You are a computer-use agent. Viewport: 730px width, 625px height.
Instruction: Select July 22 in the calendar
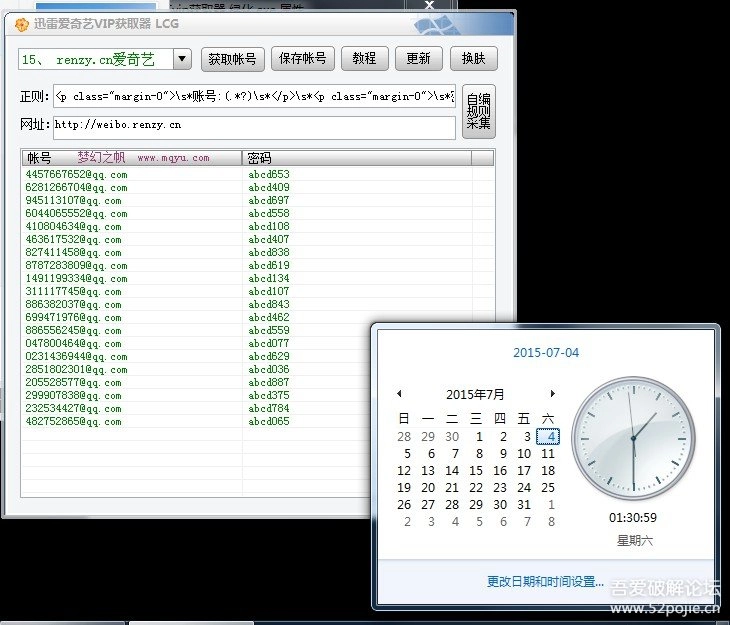[476, 488]
